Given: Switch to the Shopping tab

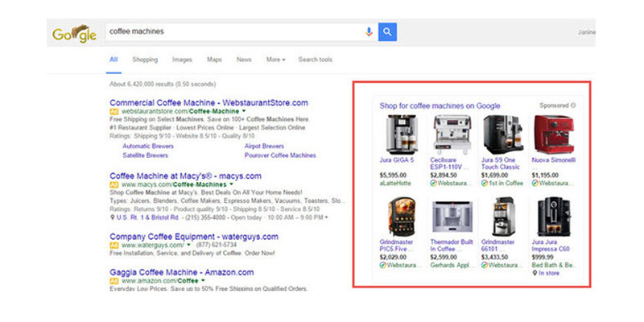Looking at the screenshot, I should (145, 60).
